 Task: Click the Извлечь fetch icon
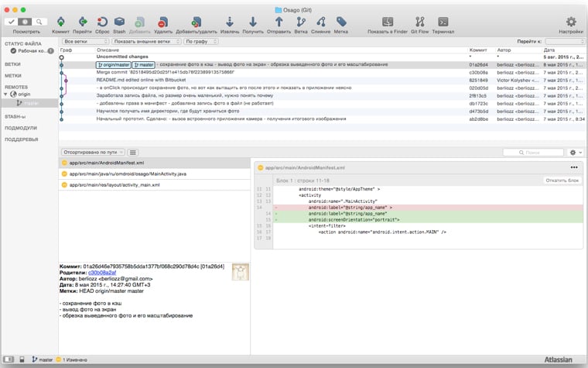tap(230, 22)
